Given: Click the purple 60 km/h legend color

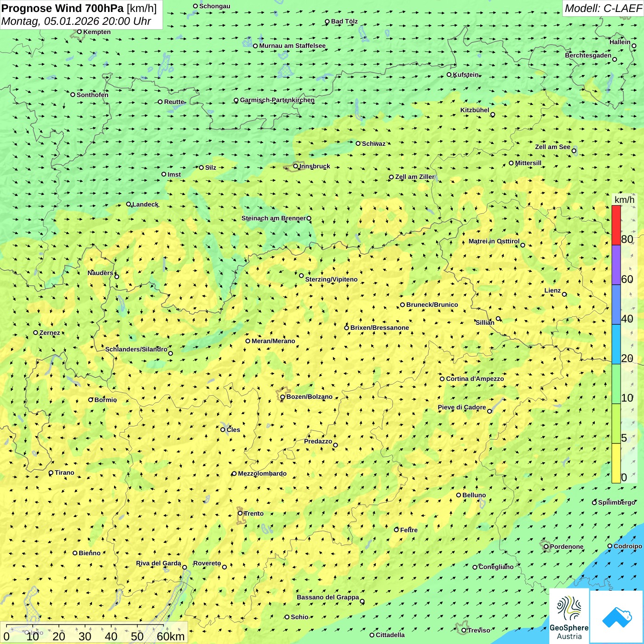Looking at the screenshot, I should 616,265.
